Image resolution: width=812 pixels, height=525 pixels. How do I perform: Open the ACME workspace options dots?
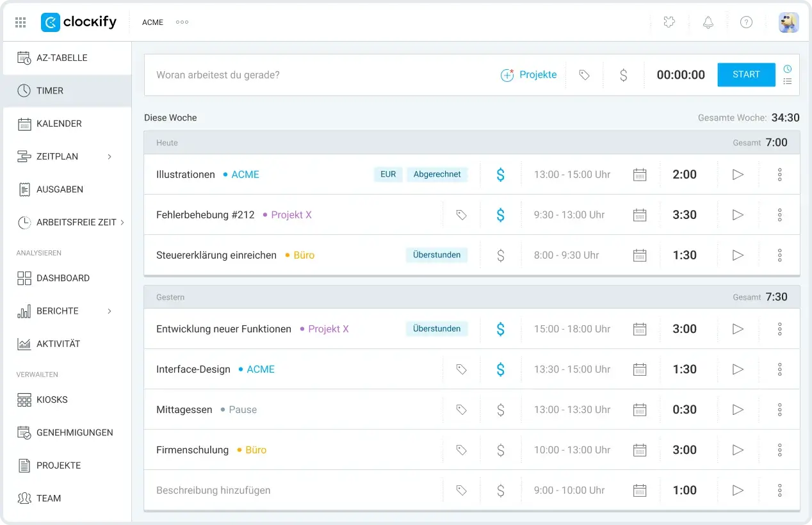click(183, 22)
